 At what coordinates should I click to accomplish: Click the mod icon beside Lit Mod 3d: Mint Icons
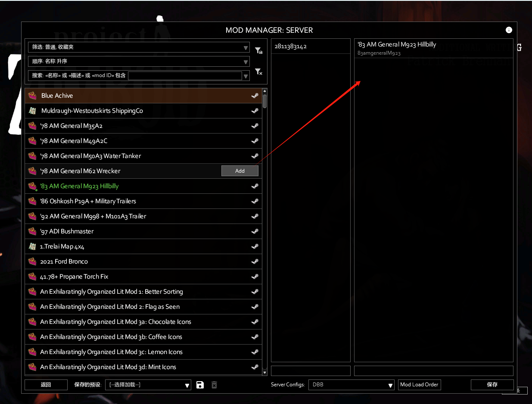point(32,367)
